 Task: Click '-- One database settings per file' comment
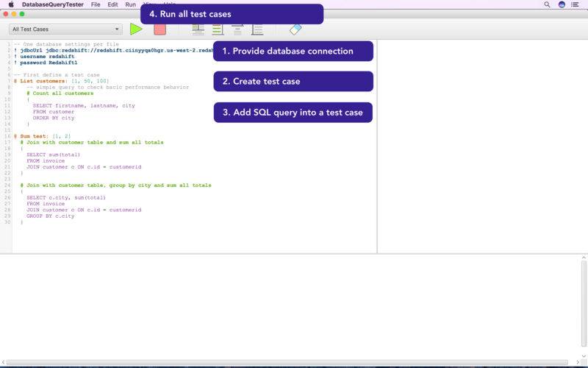coord(66,44)
